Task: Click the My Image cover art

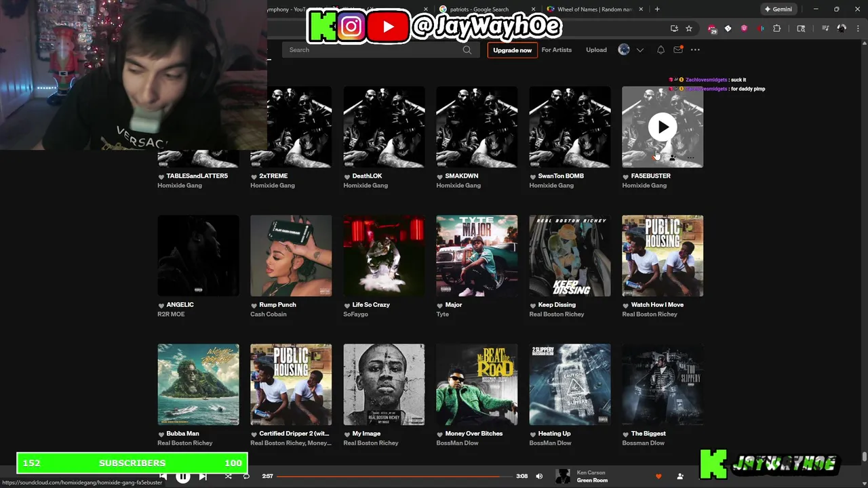Action: [384, 384]
